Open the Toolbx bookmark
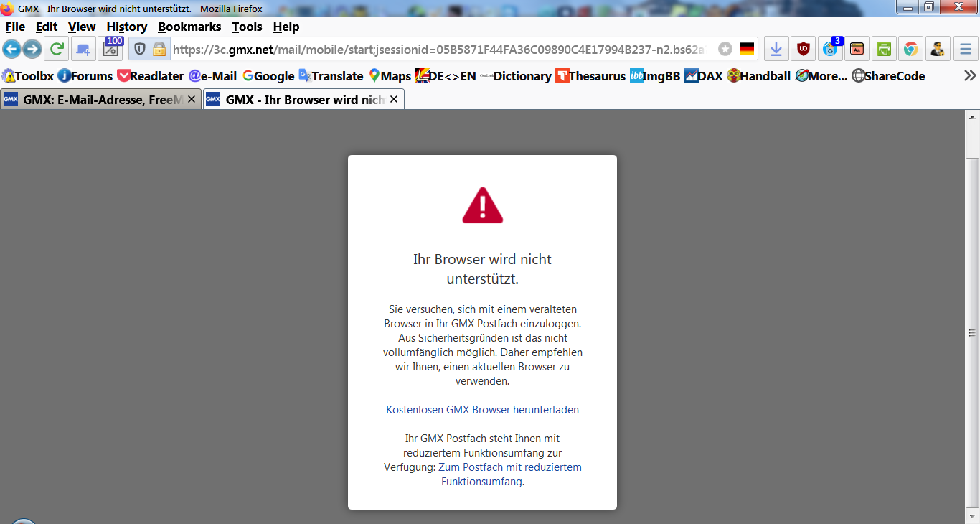This screenshot has width=980, height=524. tap(28, 76)
